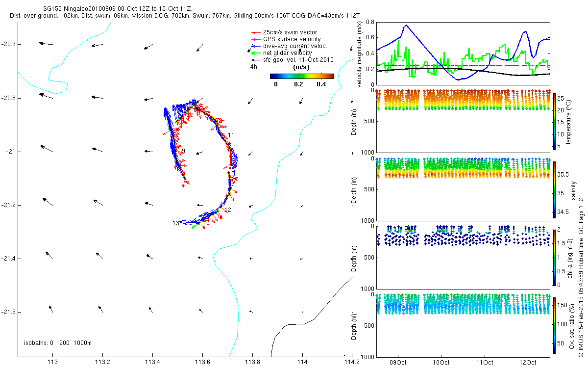Viewport: 588px width, 368px height.
Task: Click the green net glider velocity legend arrow
Action: click(255, 53)
